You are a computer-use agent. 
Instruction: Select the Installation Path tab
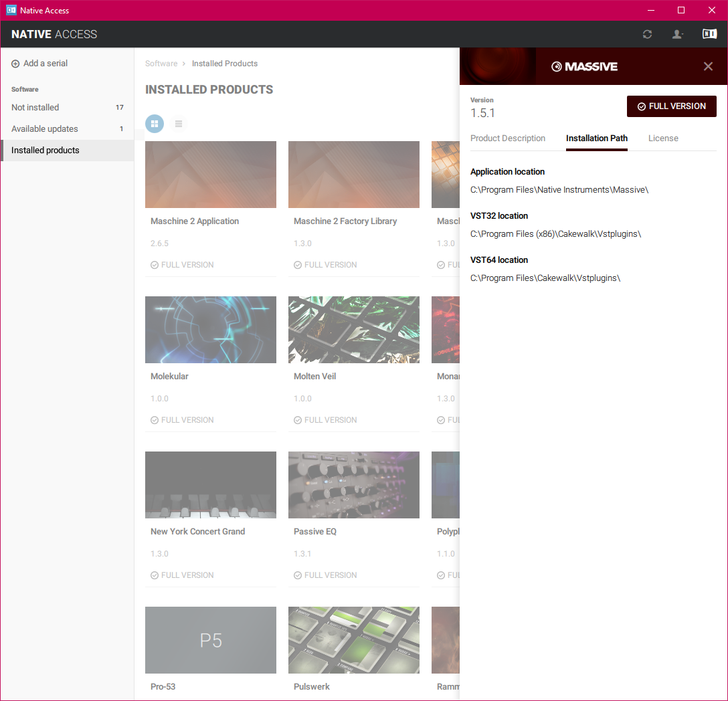[x=597, y=138]
